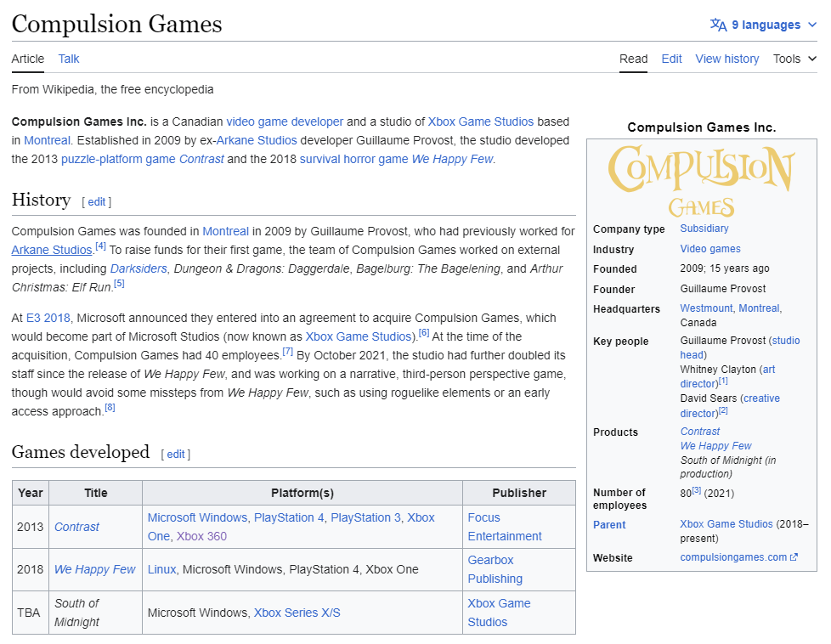Open the art director link in infobox

click(x=727, y=376)
